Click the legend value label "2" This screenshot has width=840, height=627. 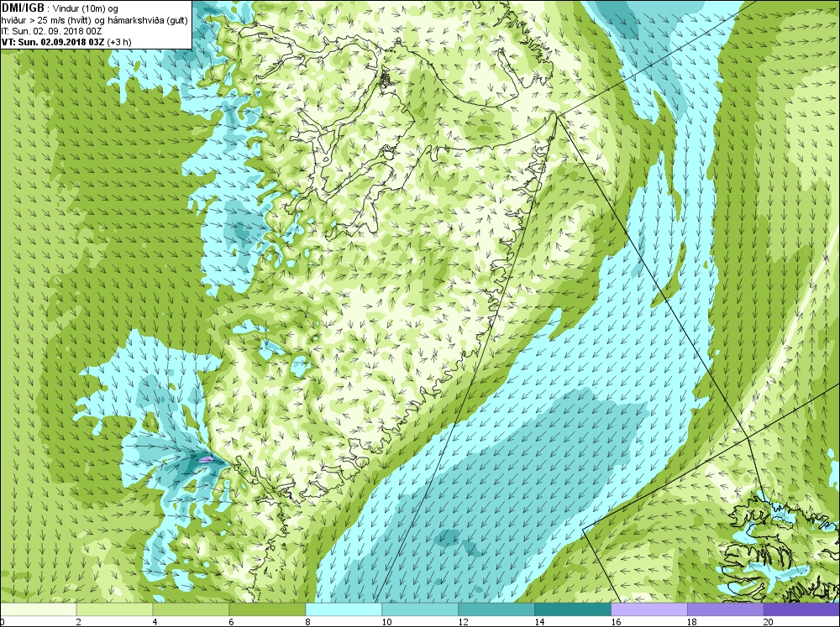[x=79, y=622]
